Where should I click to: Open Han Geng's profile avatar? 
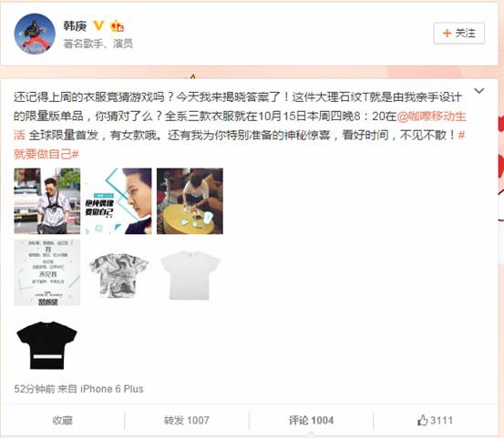pyautogui.click(x=35, y=34)
